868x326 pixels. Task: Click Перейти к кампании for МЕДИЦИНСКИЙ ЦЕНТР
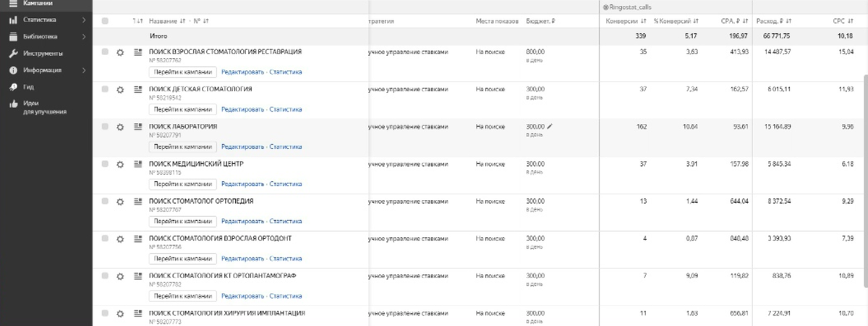(x=182, y=184)
